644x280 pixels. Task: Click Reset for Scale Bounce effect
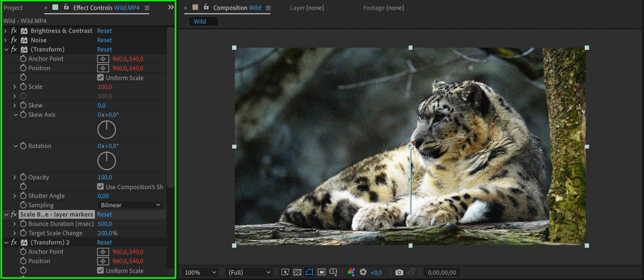point(104,214)
